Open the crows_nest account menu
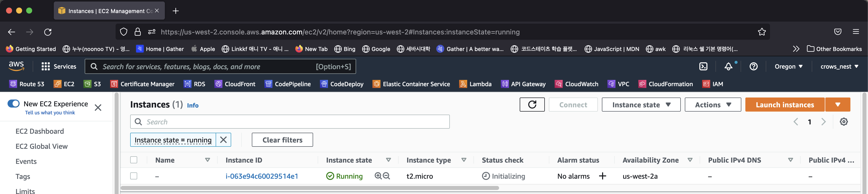The image size is (868, 194). 839,66
